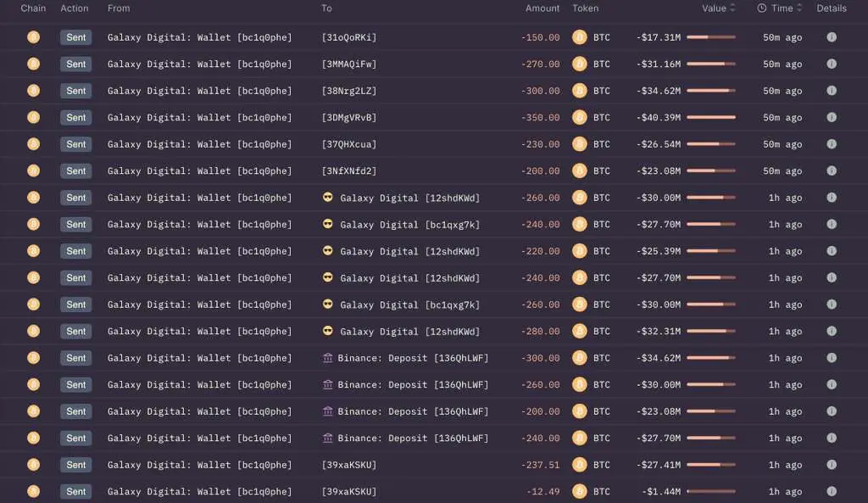
Task: Click the value -$31.16M
Action: pos(659,64)
